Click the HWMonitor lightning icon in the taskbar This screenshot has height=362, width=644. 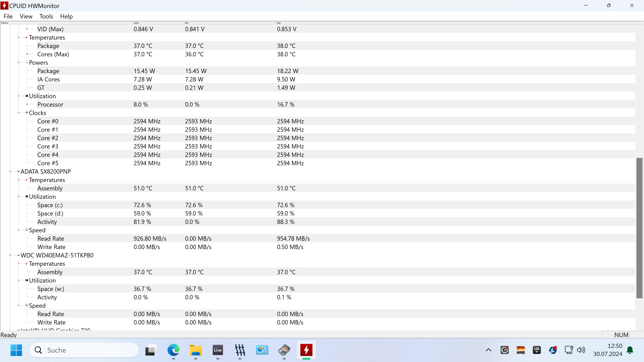(x=306, y=350)
